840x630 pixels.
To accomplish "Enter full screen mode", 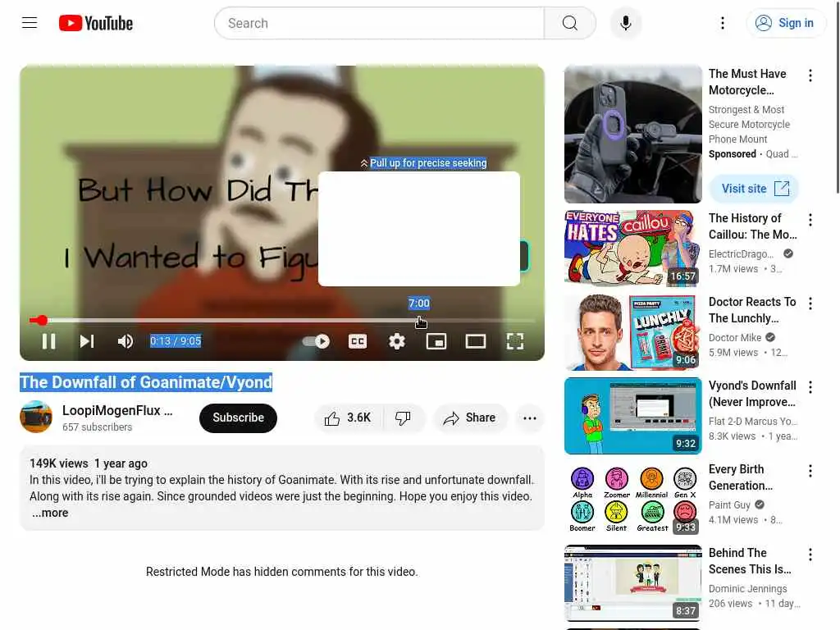I will (515, 341).
